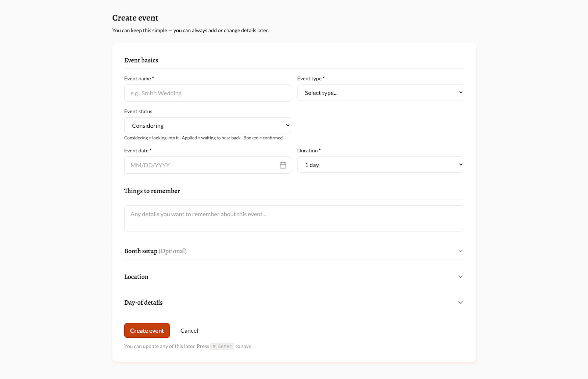Open the Event status dropdown showing Considering
The width and height of the screenshot is (588, 379).
point(208,125)
